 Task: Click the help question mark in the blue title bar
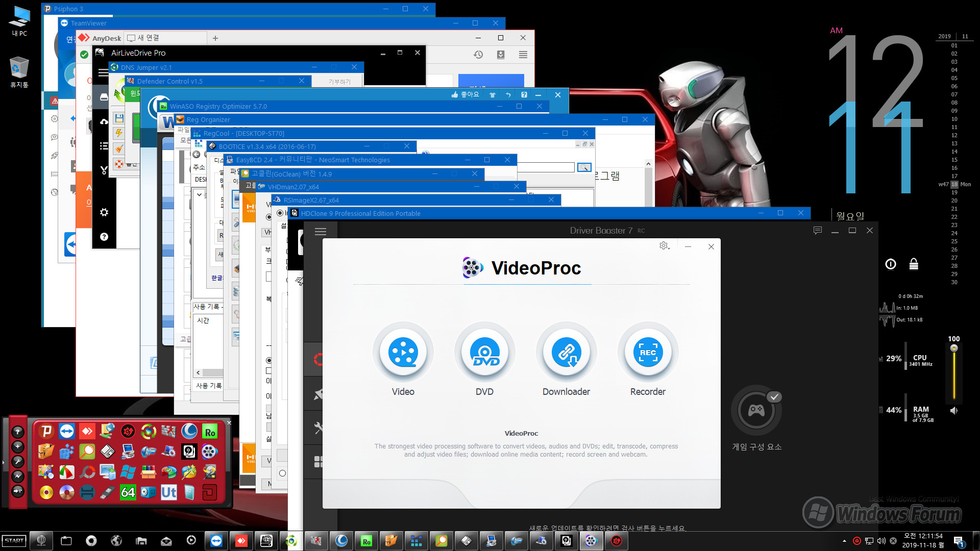524,95
